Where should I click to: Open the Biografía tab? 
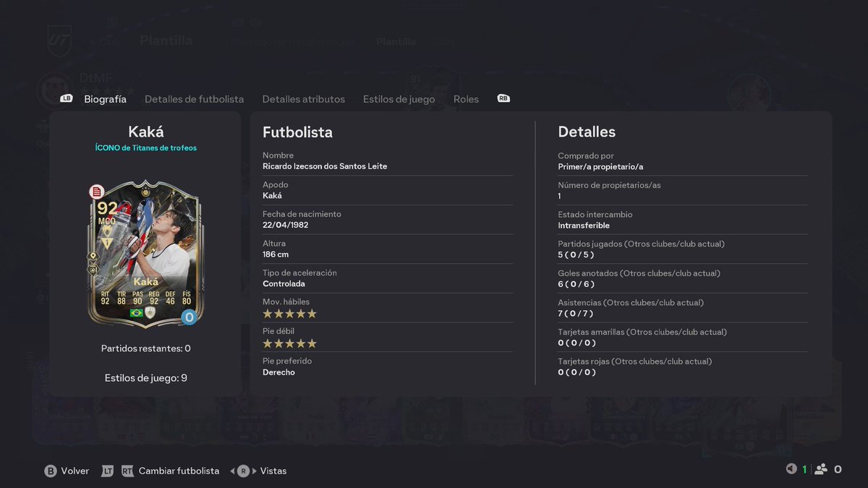[x=105, y=99]
